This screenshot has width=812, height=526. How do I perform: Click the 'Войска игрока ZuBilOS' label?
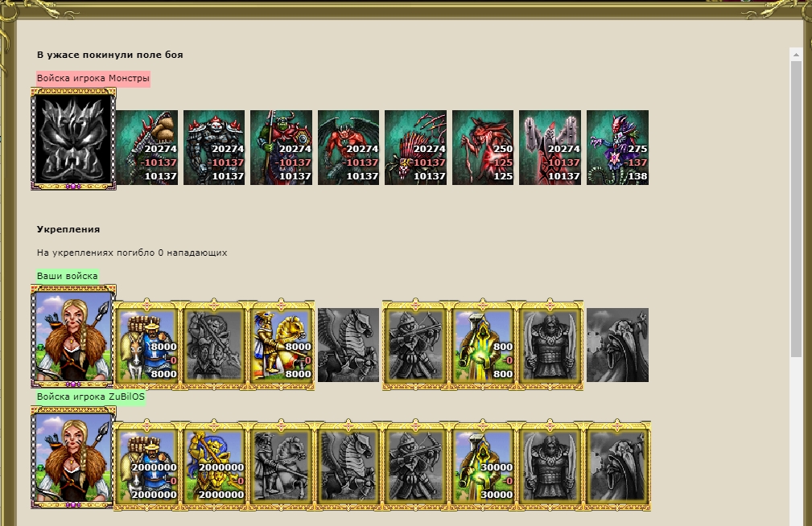click(x=91, y=397)
